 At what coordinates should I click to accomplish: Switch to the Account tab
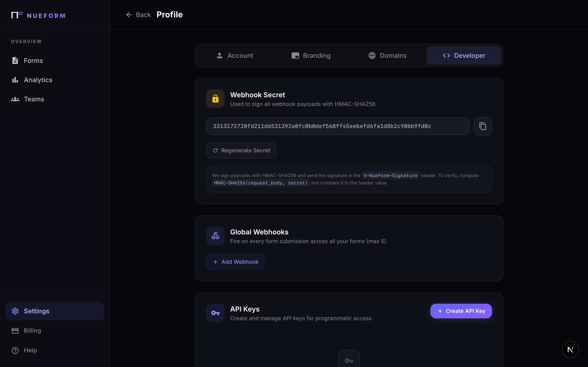(235, 56)
